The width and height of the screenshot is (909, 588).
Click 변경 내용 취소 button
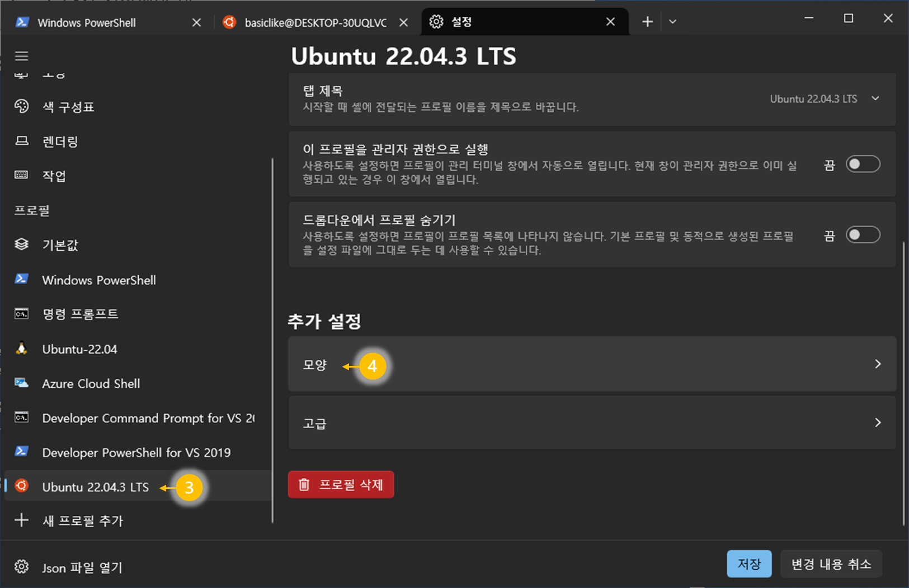(831, 564)
